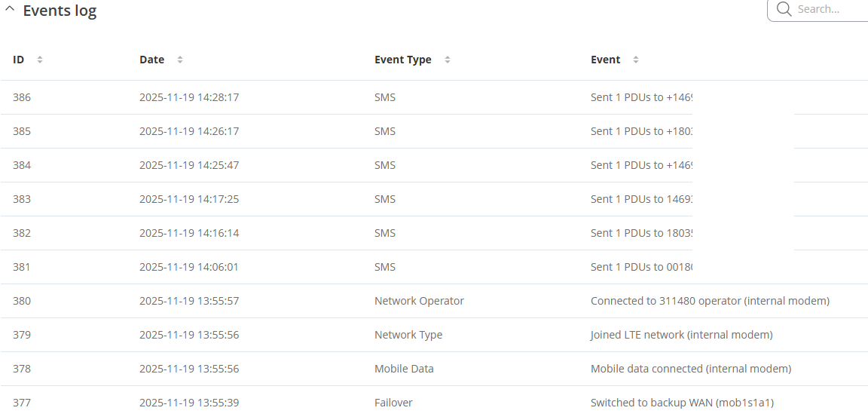Sort by Event Type arrows icon
Image resolution: width=868 pixels, height=420 pixels.
tap(448, 60)
